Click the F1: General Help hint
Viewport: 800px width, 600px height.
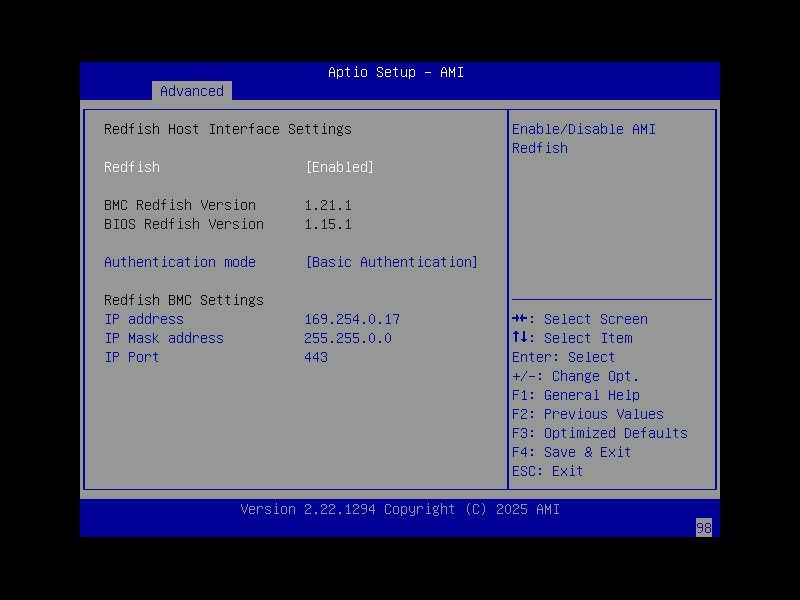pyautogui.click(x=576, y=395)
